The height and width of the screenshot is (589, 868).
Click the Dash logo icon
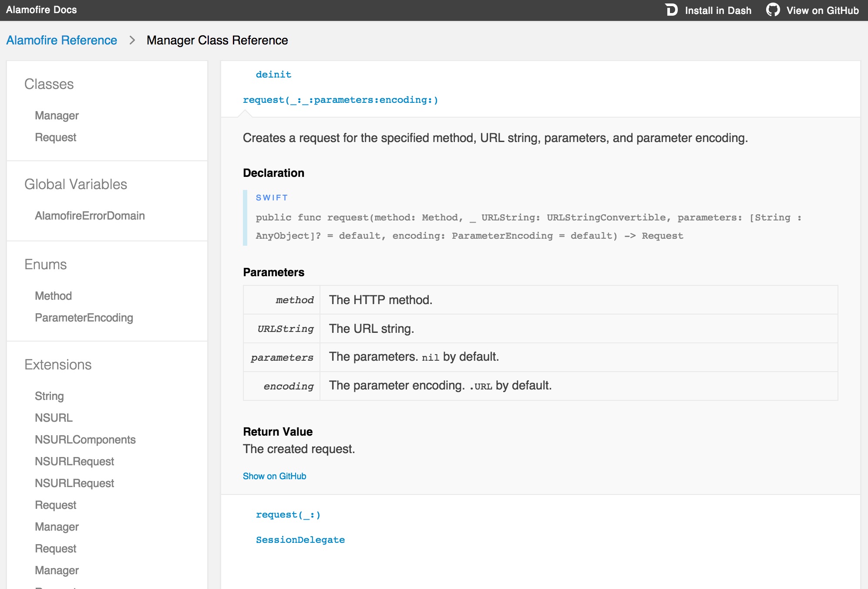pos(671,10)
